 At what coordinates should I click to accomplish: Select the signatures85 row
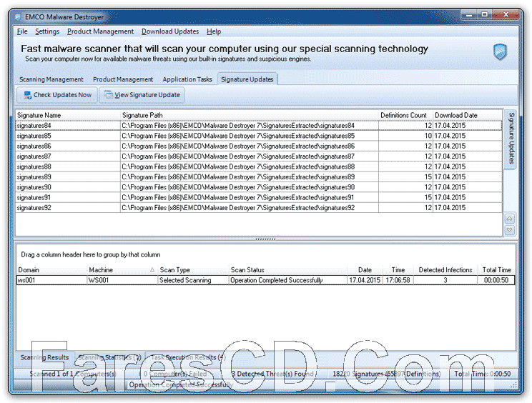[x=259, y=136]
